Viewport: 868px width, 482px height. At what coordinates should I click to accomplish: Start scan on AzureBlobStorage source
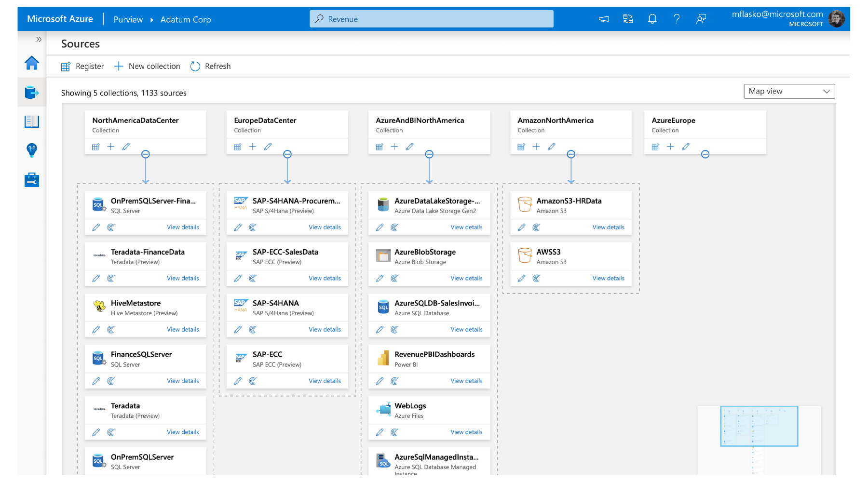tap(394, 278)
